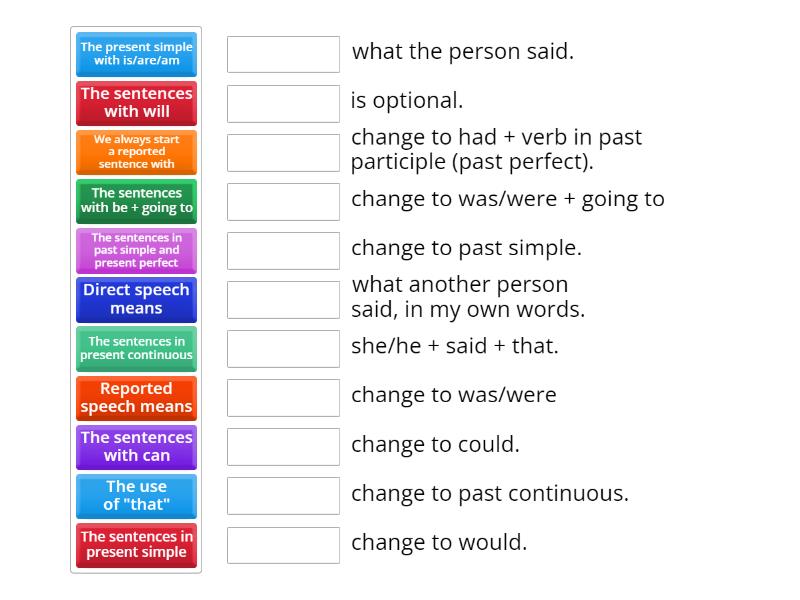
Task: Choose the purple tile about past simple and present perfect
Action: click(x=136, y=250)
